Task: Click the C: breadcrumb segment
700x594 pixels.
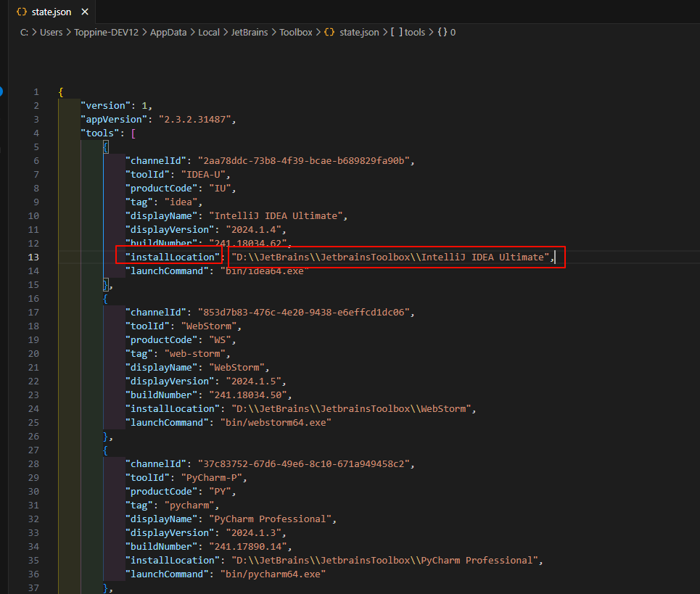Action: pos(24,33)
